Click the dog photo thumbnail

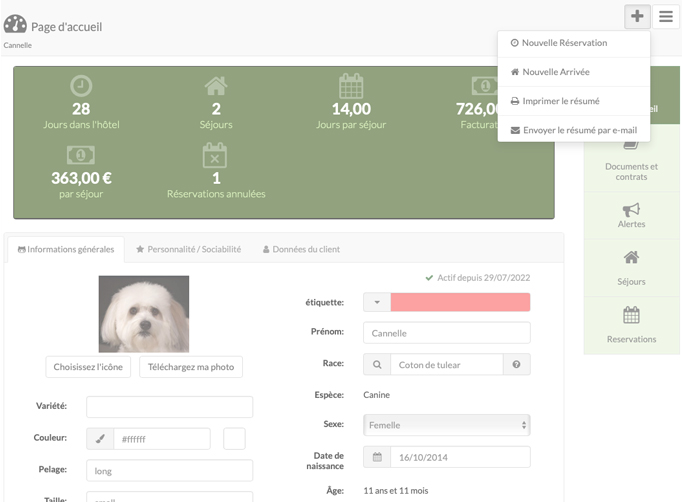[144, 314]
